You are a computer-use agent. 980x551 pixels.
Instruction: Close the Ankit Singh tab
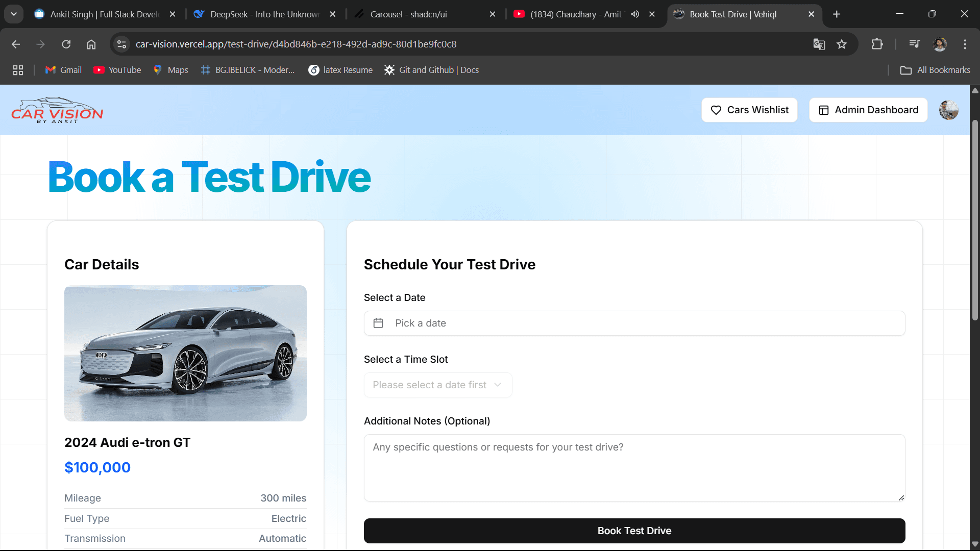click(x=173, y=14)
